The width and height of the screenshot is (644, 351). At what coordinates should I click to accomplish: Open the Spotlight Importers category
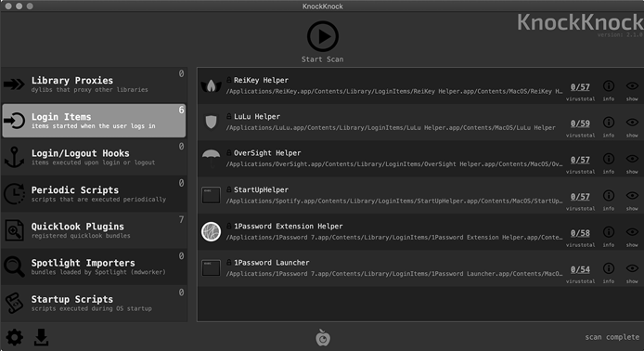[94, 266]
